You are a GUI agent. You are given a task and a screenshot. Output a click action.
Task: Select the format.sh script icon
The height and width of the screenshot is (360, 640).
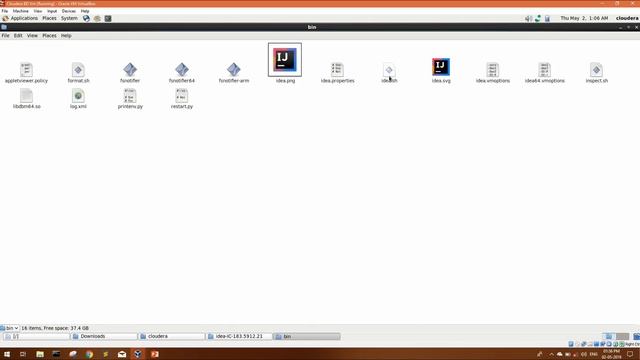(78, 70)
